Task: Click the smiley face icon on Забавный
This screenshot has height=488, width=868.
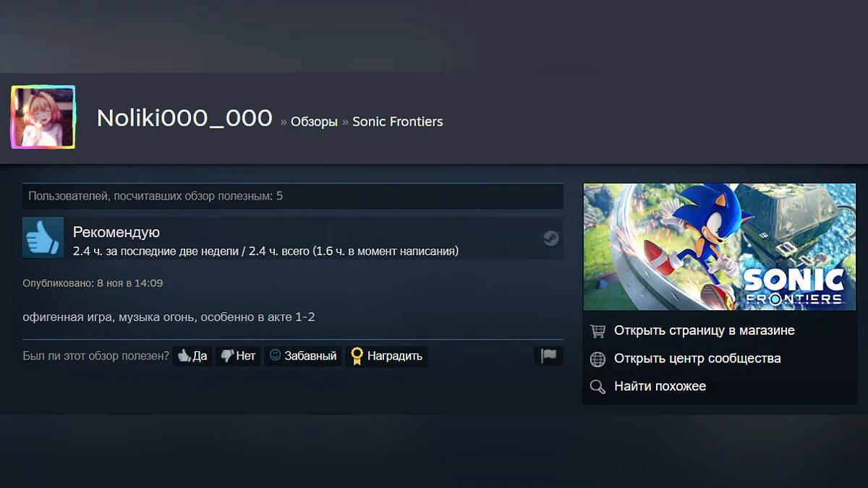Action: coord(275,355)
